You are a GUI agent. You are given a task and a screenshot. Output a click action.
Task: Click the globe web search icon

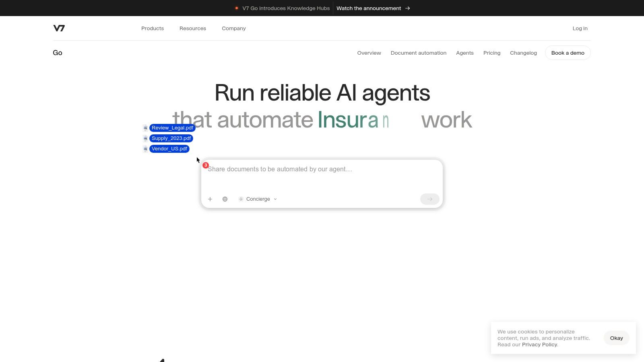coord(225,199)
